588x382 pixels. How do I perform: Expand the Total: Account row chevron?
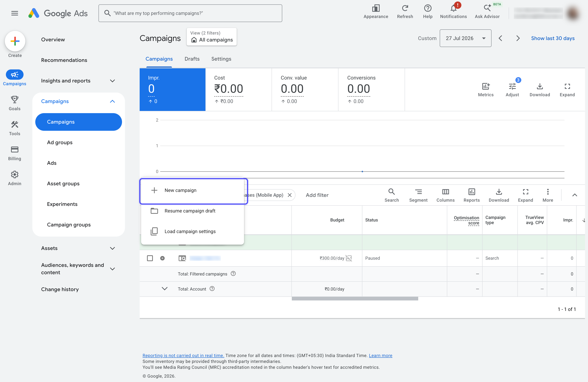pos(164,289)
